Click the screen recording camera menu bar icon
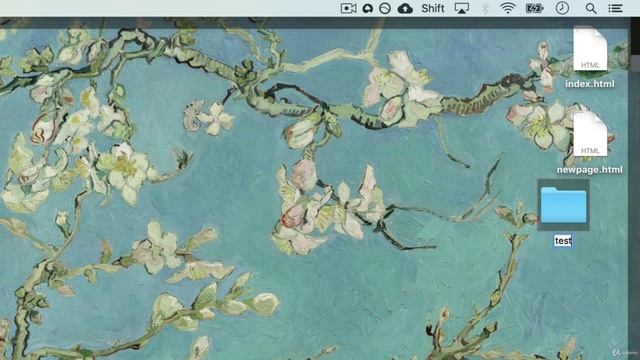The width and height of the screenshot is (640, 360). (348, 8)
